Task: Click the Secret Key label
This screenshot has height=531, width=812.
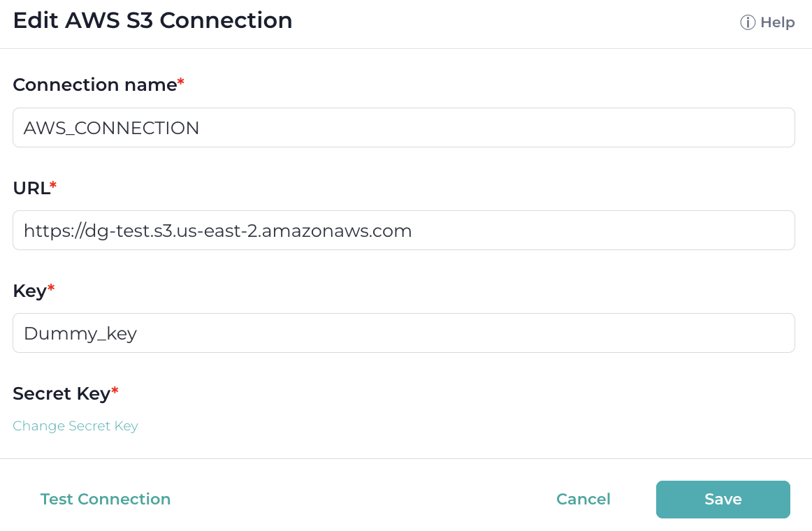Action: 61,394
